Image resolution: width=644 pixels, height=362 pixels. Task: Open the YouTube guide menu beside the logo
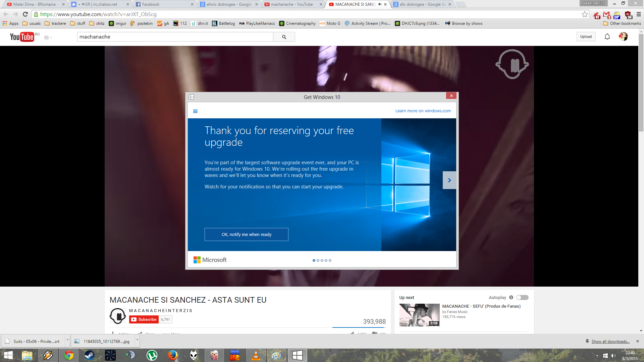48,38
